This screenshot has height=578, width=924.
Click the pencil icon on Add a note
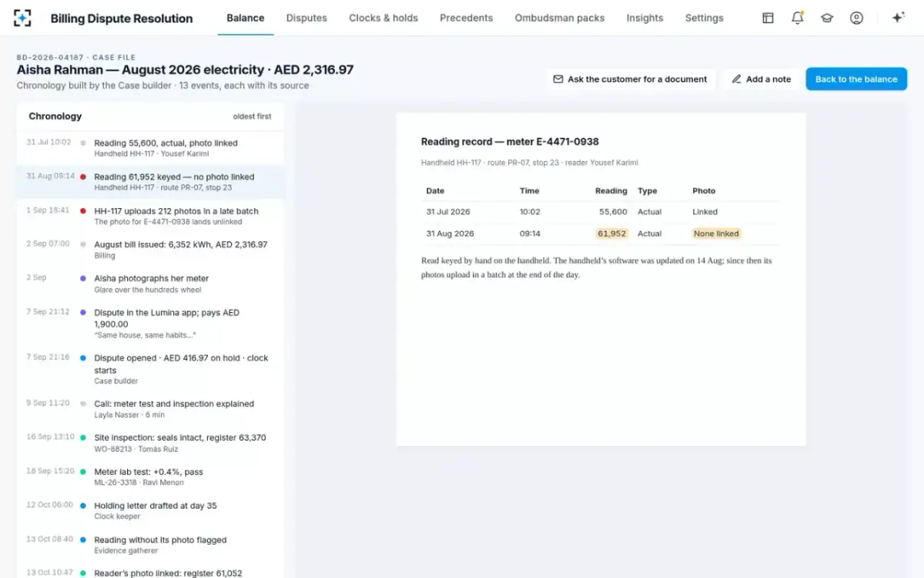click(736, 79)
